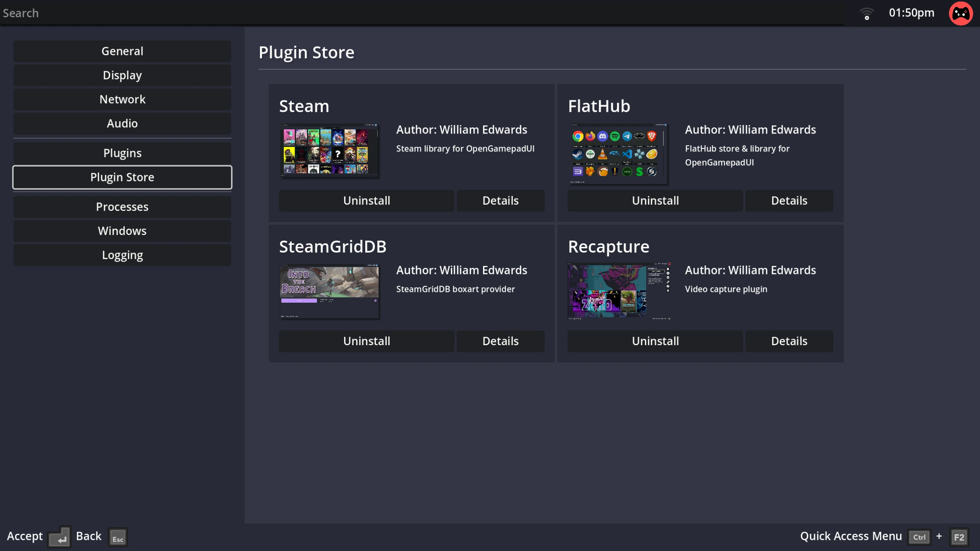Viewport: 980px width, 551px height.
Task: Click the Wi-Fi network status icon
Action: tap(867, 14)
